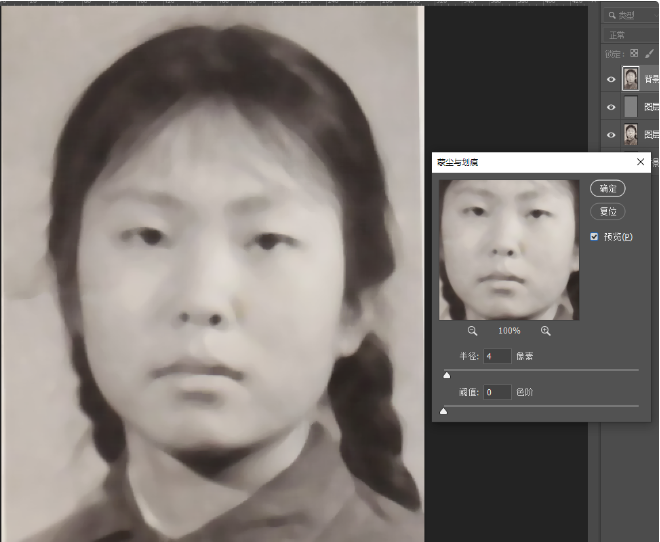
Task: Click the 100% zoom level text
Action: (509, 331)
